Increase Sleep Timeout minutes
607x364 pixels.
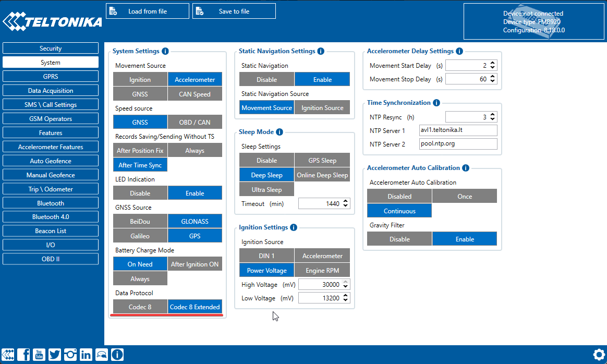coord(346,201)
